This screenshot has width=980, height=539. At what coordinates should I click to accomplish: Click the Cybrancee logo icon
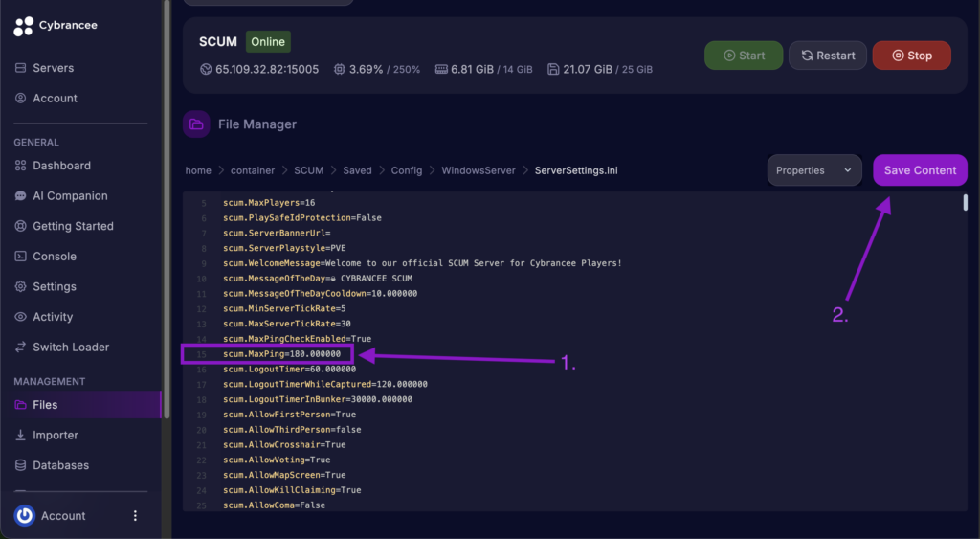(x=23, y=26)
